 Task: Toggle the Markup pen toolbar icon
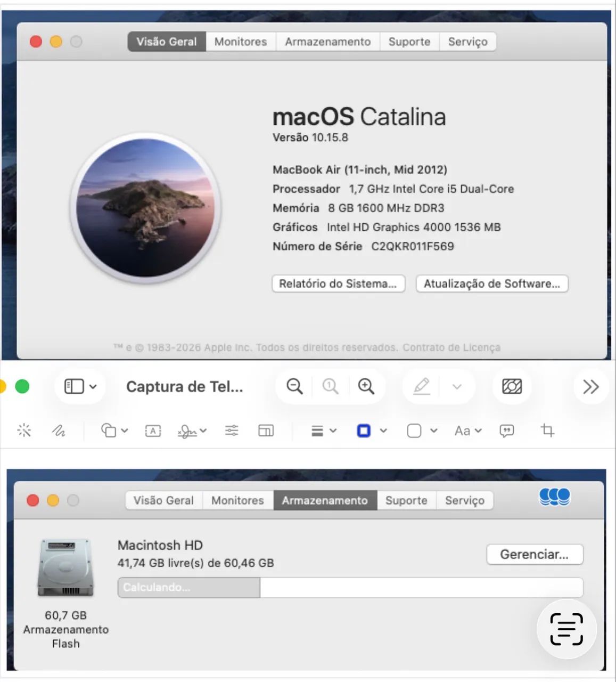tap(421, 386)
